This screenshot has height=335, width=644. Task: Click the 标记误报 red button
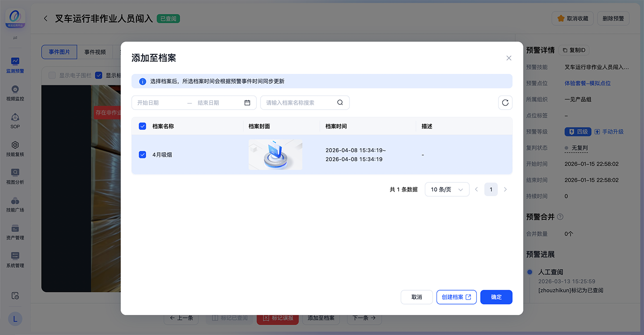pyautogui.click(x=278, y=318)
